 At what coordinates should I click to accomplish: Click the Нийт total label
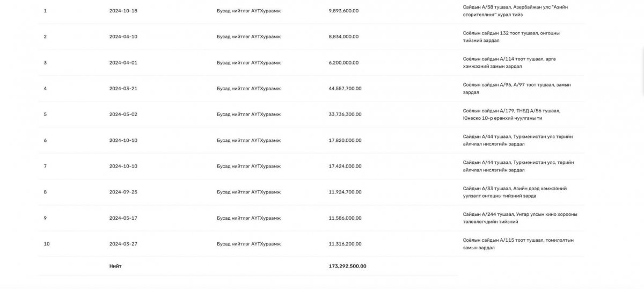pos(115,266)
